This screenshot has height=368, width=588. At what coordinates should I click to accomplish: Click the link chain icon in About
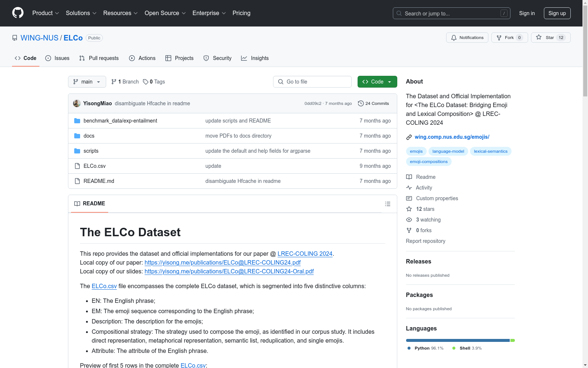pos(409,137)
